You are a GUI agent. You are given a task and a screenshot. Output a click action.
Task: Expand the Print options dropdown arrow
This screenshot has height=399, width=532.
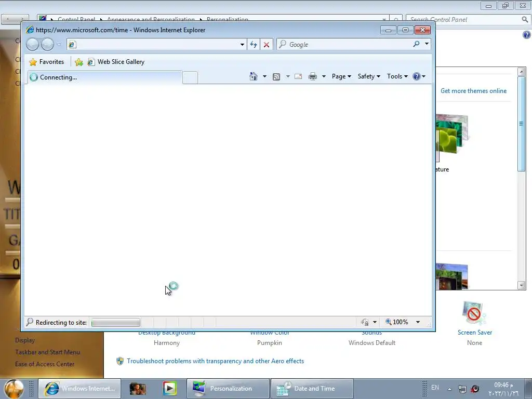[324, 76]
